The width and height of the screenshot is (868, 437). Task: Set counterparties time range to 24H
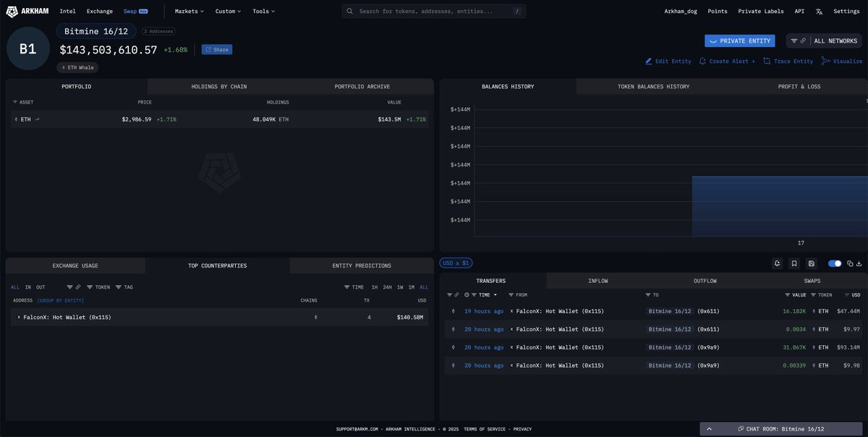point(387,287)
